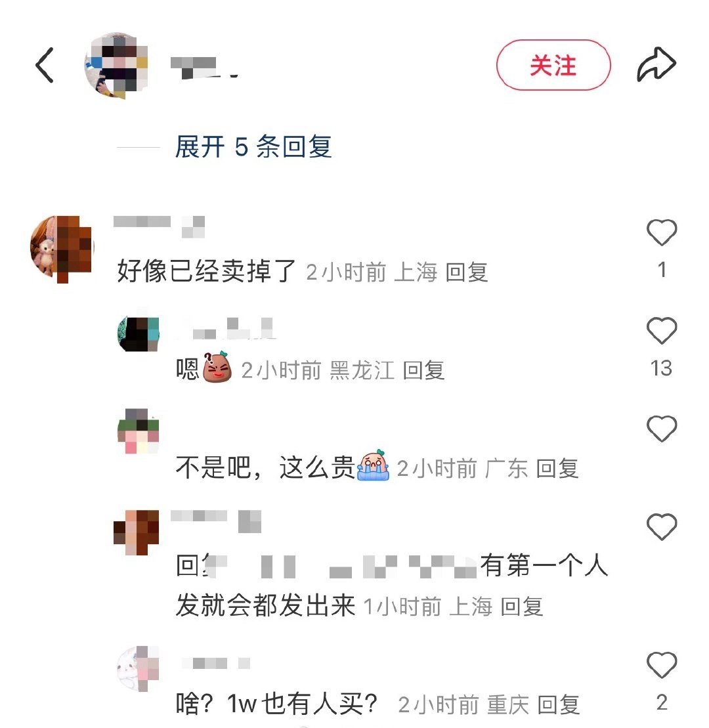Image resolution: width=709 pixels, height=728 pixels.
Task: Like the 嗯 reply from 黑龙江
Action: pos(662,331)
